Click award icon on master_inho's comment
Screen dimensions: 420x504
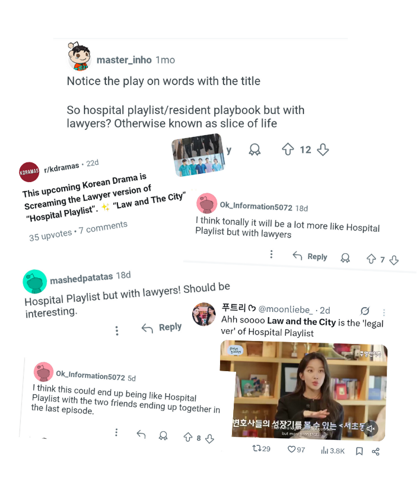tap(254, 150)
